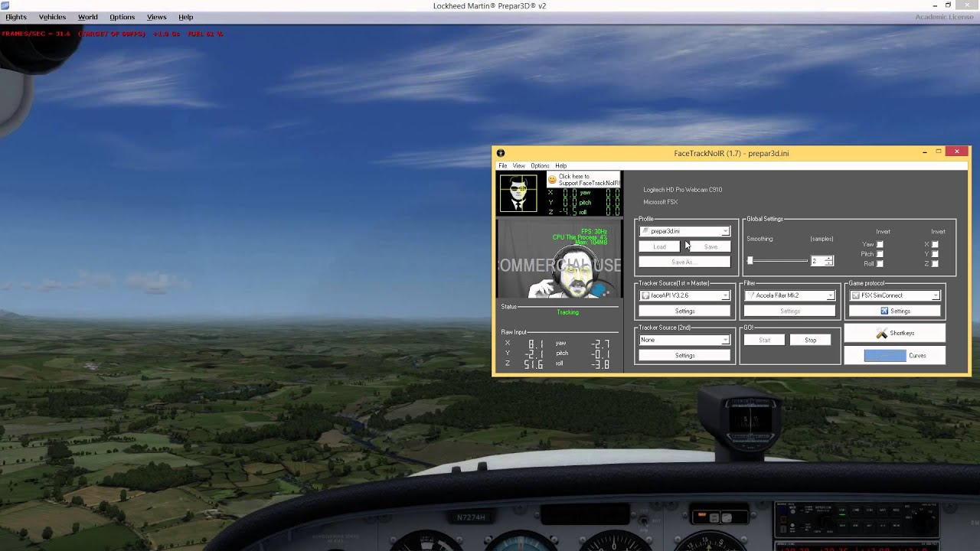980x551 pixels.
Task: Open FaceTrackNoIR Options menu
Action: tap(540, 166)
